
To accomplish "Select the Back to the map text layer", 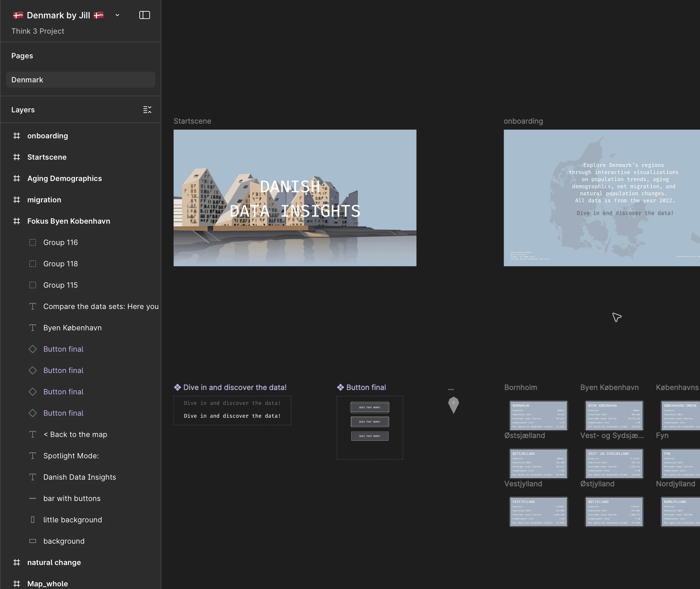I will coord(75,434).
